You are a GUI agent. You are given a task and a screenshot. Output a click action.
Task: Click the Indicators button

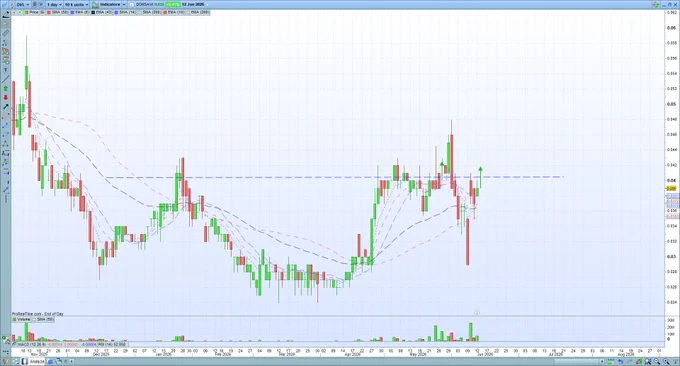(x=106, y=4)
